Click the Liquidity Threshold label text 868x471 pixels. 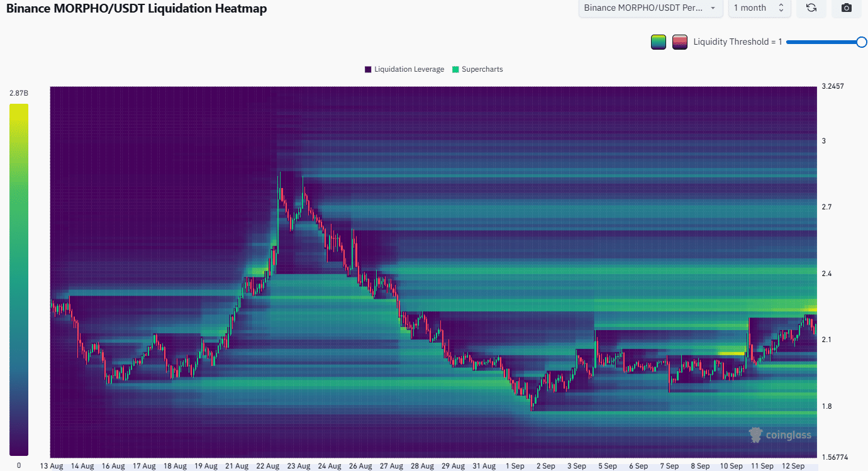coord(737,42)
